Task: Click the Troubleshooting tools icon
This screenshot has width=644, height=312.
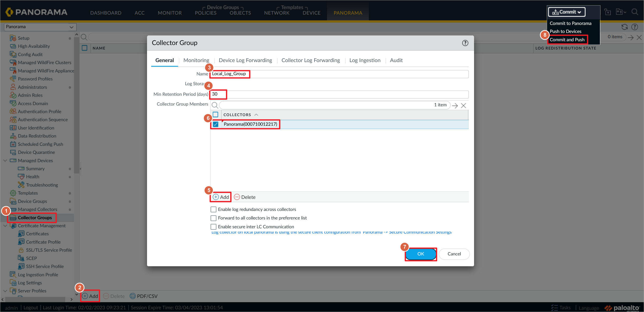Action: tap(21, 185)
